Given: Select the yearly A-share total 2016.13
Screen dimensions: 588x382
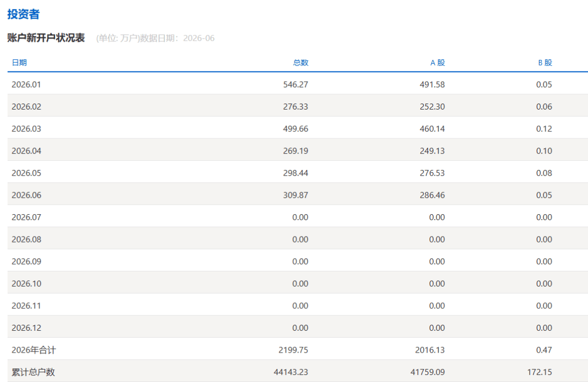Looking at the screenshot, I should pyautogui.click(x=430, y=350).
